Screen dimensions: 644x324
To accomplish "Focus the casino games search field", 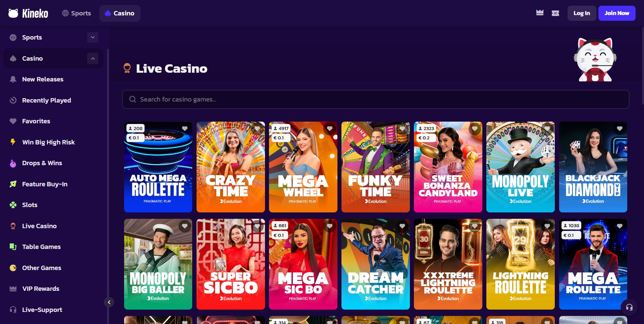I will point(376,100).
